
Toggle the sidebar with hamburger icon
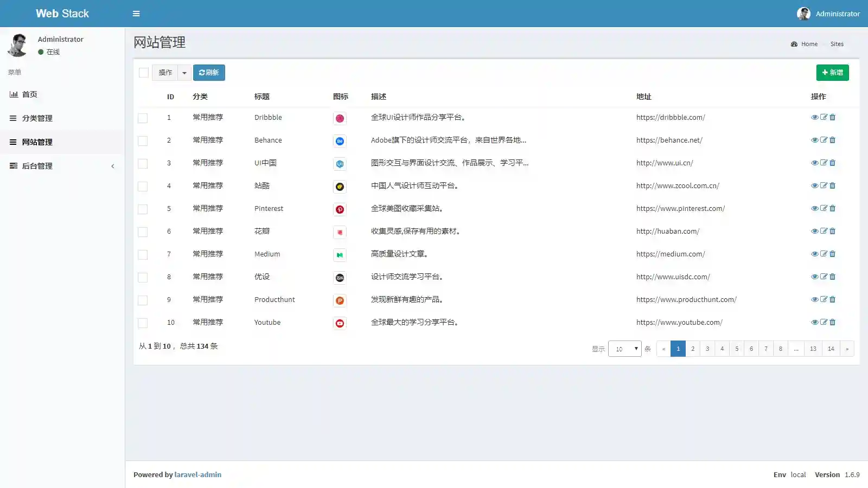[x=136, y=13]
